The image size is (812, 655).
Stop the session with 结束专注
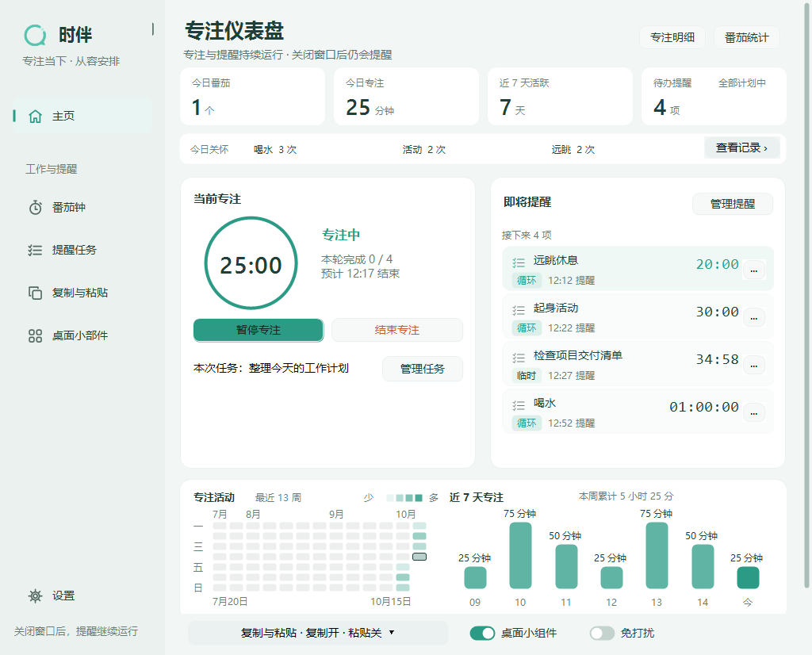397,331
